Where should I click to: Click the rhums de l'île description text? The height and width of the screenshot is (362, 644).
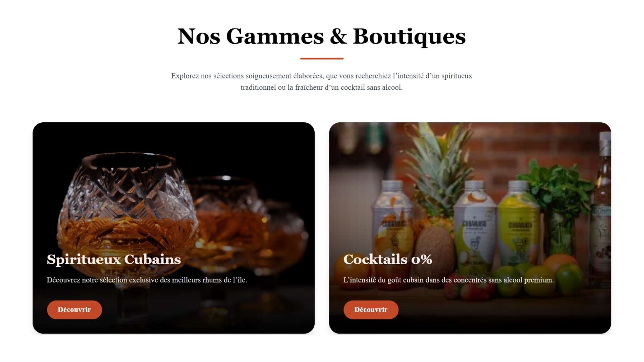click(x=147, y=280)
